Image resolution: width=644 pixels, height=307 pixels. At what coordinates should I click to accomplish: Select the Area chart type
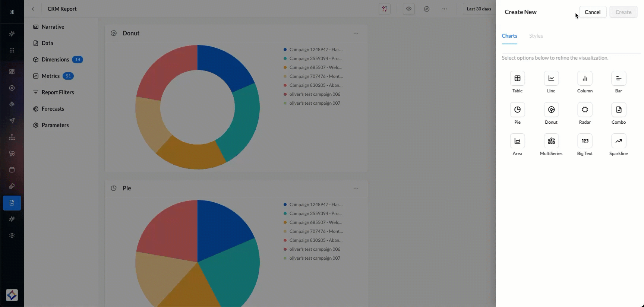(x=517, y=141)
